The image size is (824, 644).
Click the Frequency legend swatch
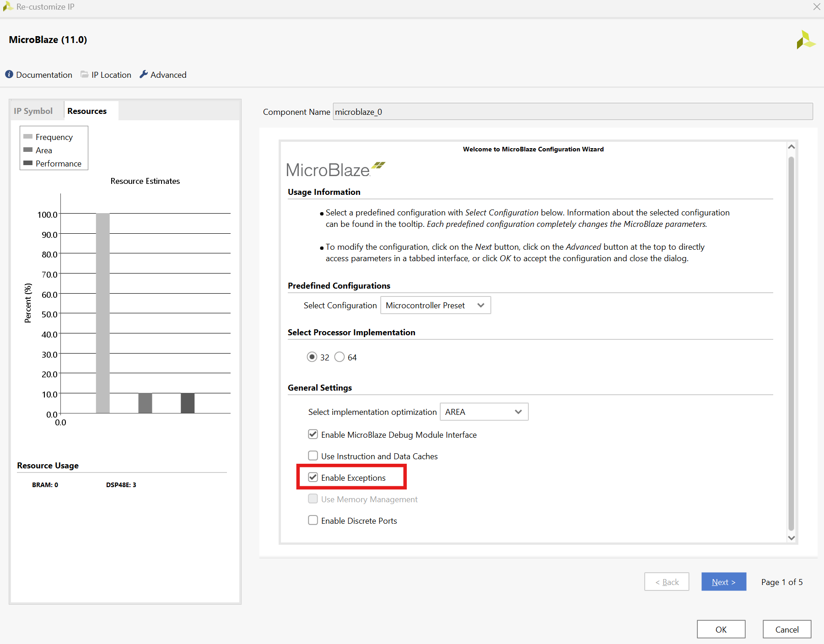click(28, 136)
